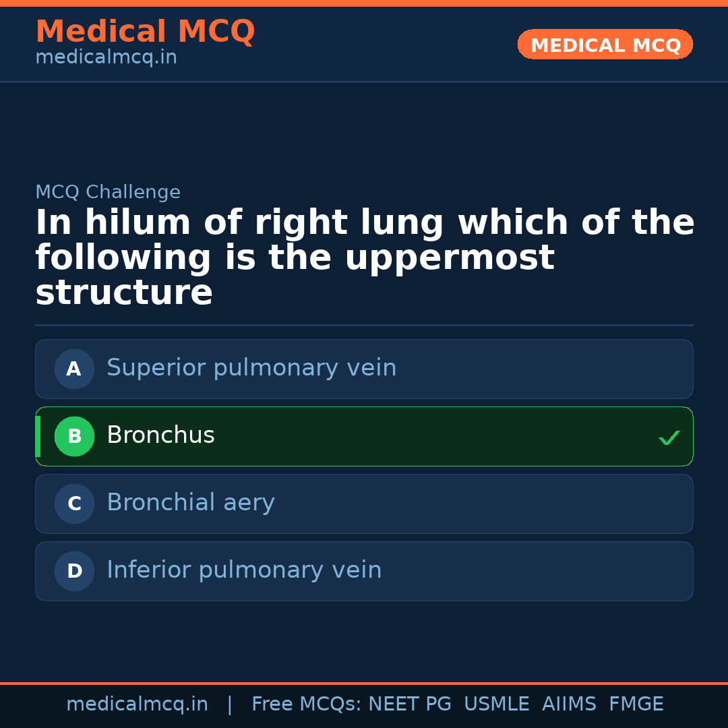The width and height of the screenshot is (728, 728).
Task: Click the circular letter A icon
Action: tap(74, 369)
